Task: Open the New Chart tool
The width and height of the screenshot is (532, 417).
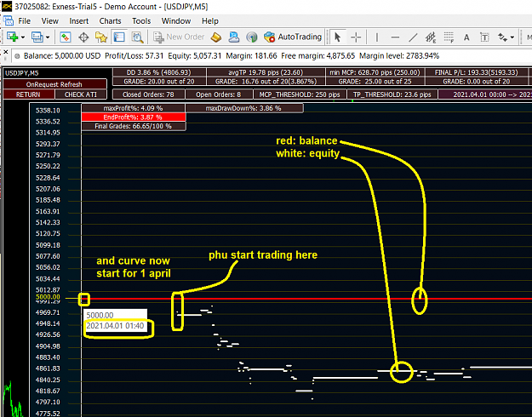Action: [x=12, y=37]
